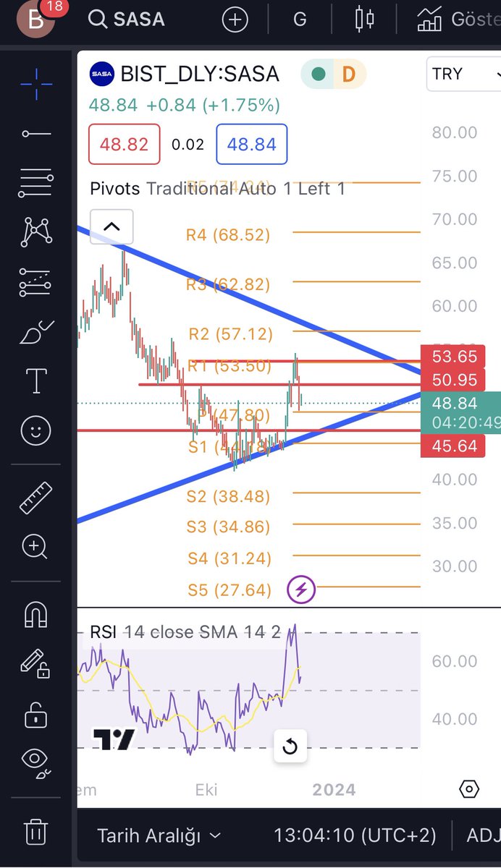Open the XABCD patterns tool
The height and width of the screenshot is (868, 501).
point(36,231)
